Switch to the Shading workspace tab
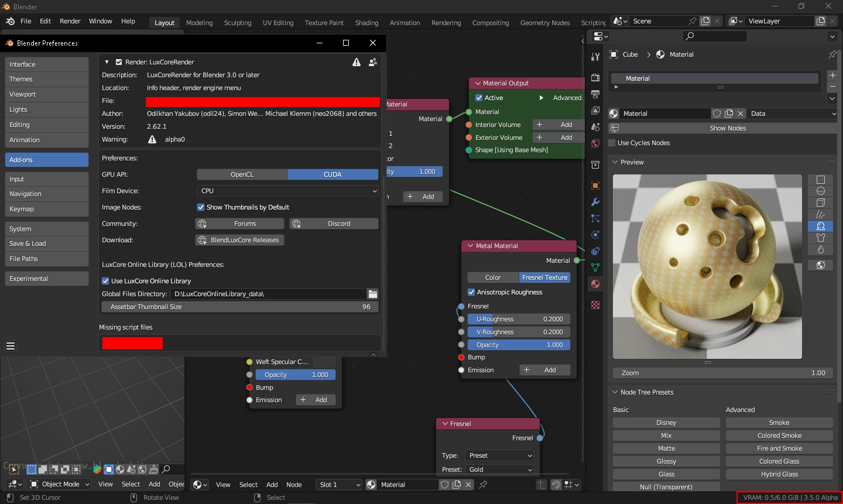This screenshot has height=504, width=843. [366, 23]
